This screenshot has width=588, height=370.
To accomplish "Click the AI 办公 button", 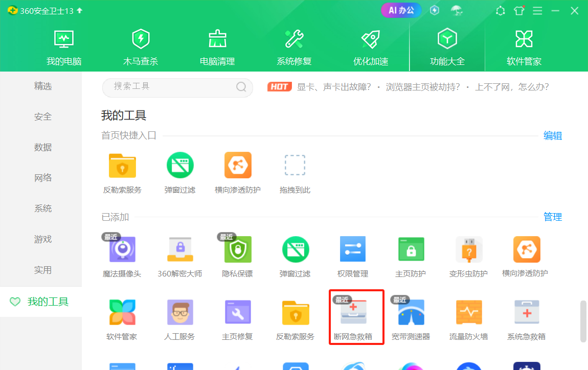I will [401, 10].
